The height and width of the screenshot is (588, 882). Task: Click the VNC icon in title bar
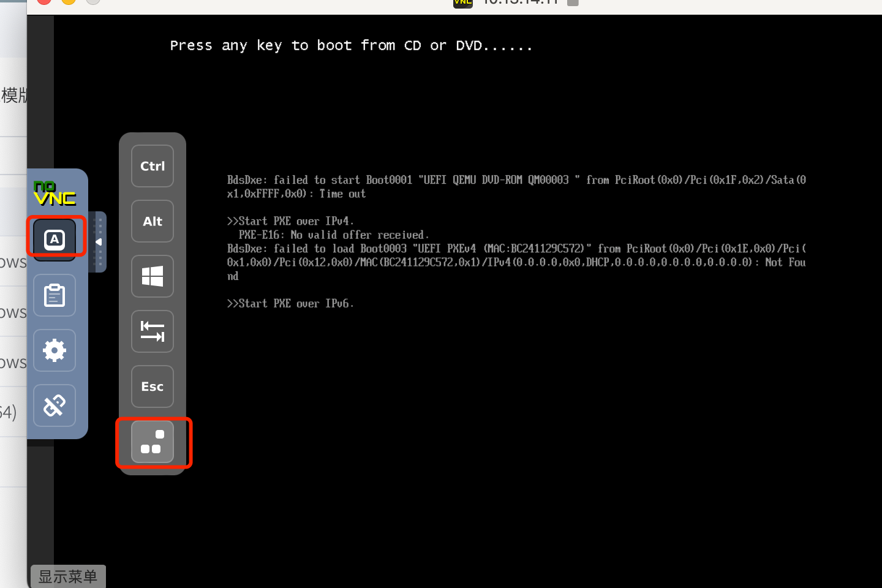[463, 2]
